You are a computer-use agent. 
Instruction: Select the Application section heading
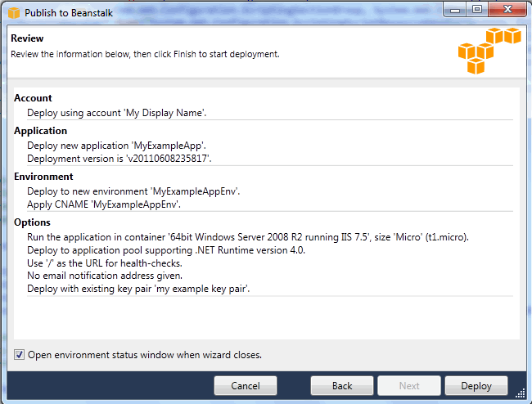point(40,131)
